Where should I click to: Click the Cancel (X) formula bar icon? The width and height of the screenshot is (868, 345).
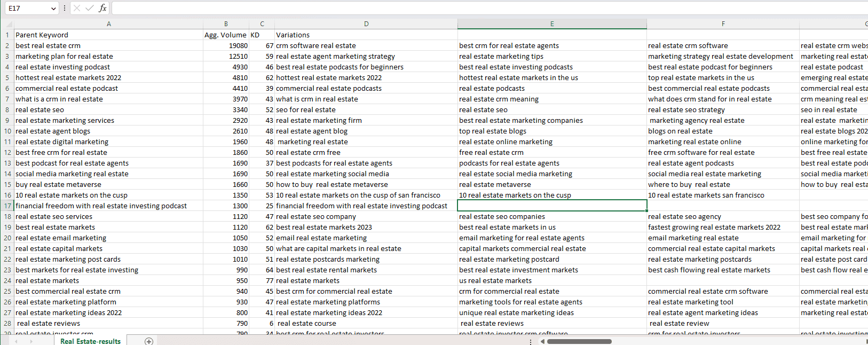77,8
